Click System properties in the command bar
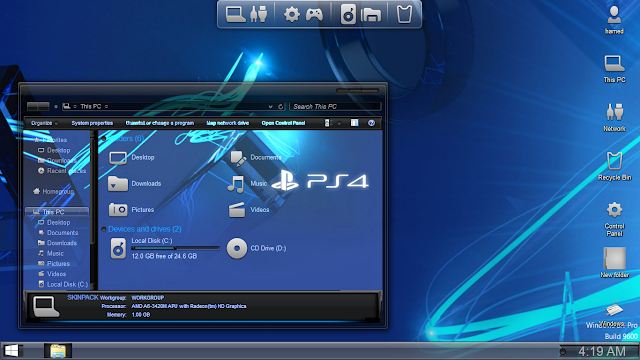Image resolution: width=640 pixels, height=360 pixels. (x=92, y=123)
